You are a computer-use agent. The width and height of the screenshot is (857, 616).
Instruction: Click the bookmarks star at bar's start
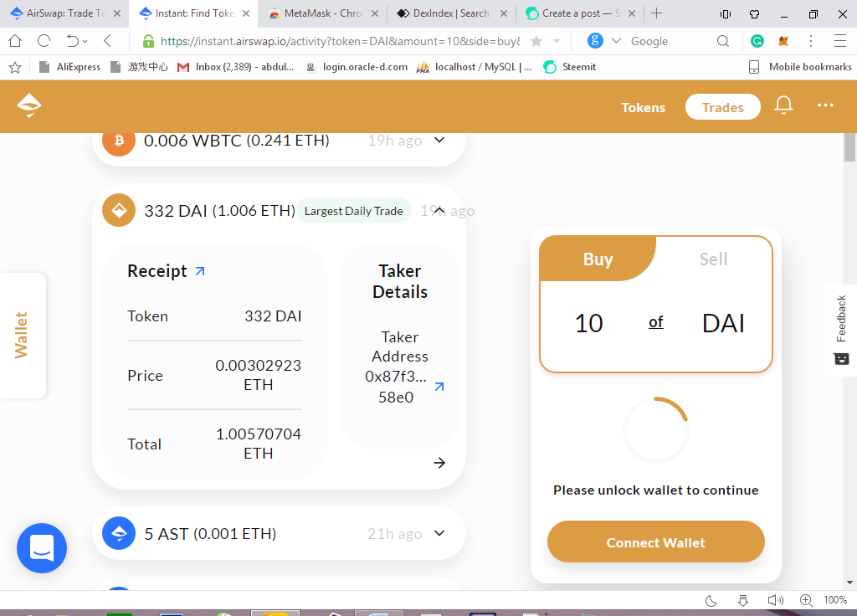point(15,67)
